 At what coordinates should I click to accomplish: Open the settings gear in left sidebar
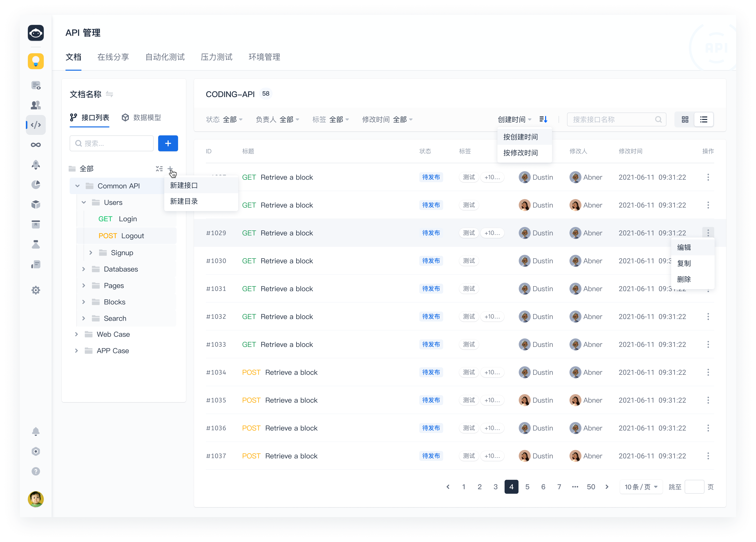coord(36,290)
